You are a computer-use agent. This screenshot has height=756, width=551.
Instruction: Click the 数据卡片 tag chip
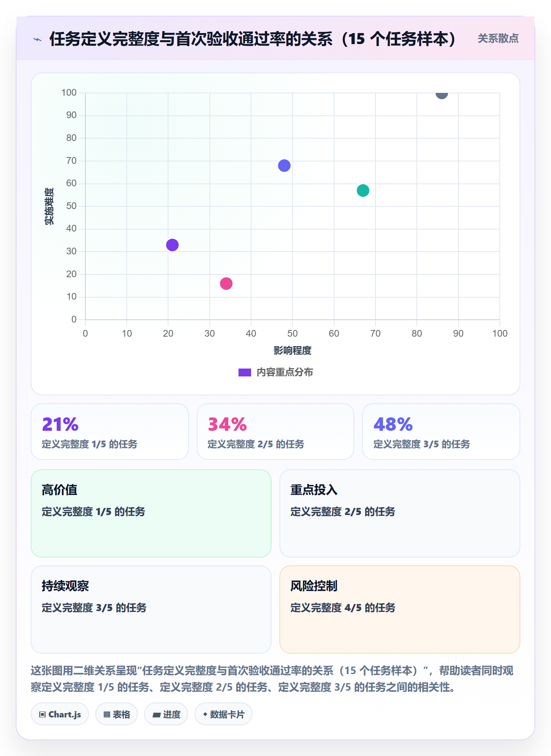(224, 714)
